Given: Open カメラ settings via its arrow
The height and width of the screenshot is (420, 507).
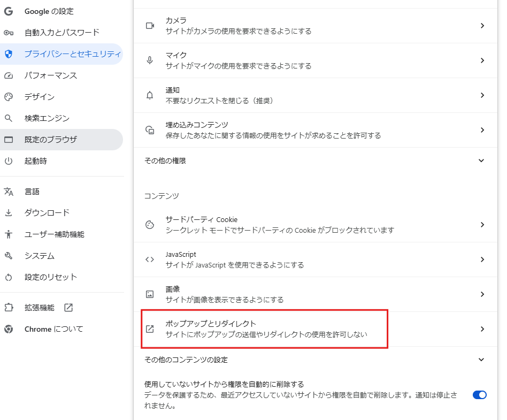Looking at the screenshot, I should [x=482, y=26].
